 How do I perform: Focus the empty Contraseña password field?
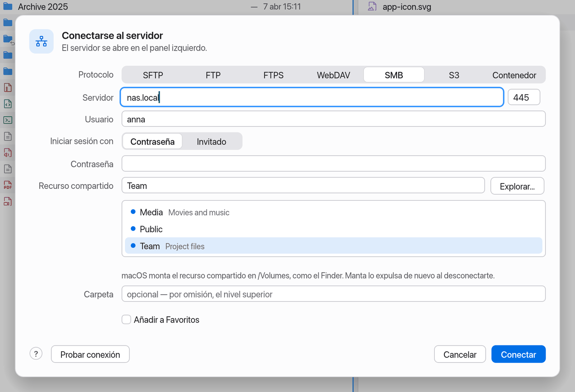333,164
